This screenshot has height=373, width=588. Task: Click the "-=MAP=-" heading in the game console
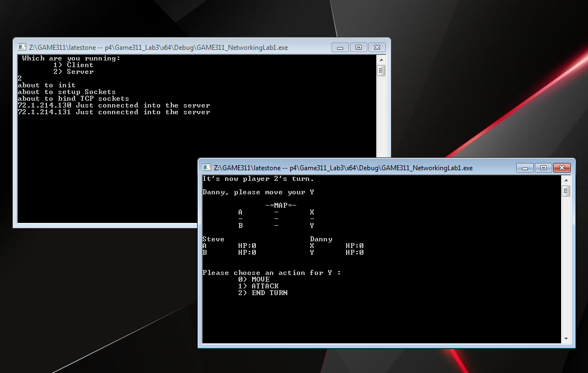pyautogui.click(x=281, y=206)
